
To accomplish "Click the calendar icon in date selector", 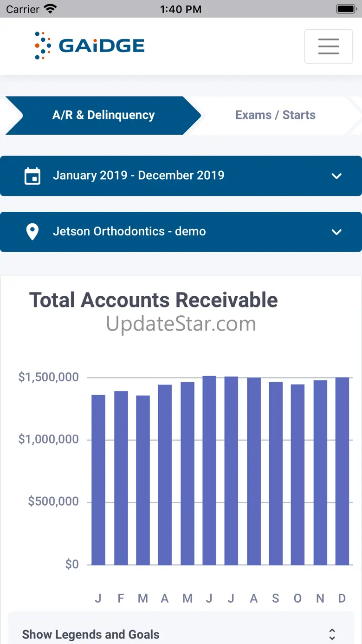I will pos(32,176).
